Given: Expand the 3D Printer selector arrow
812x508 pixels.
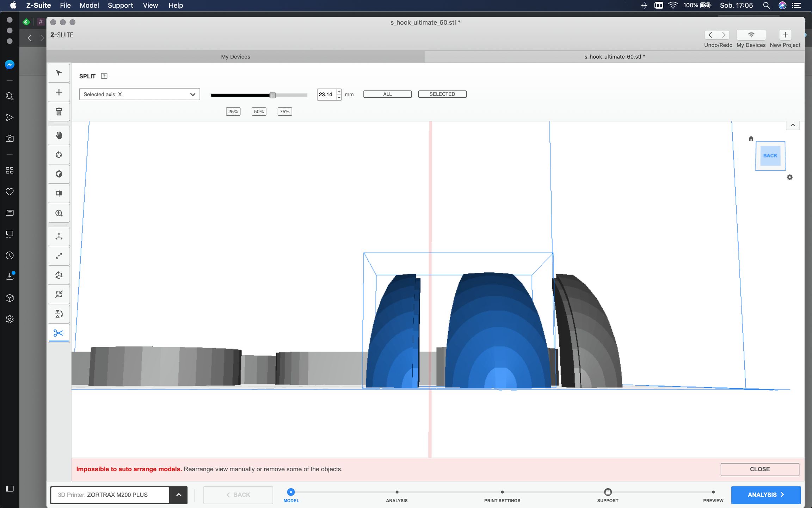Looking at the screenshot, I should tap(179, 495).
